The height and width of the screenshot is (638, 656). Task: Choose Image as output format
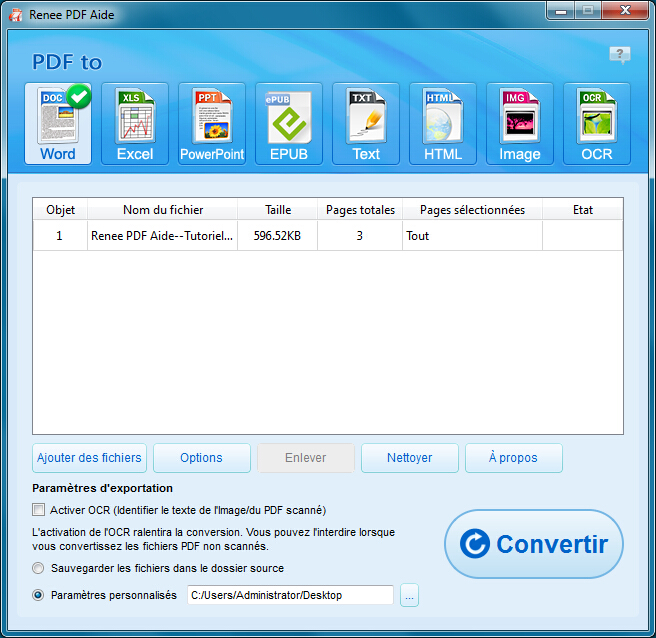click(x=520, y=123)
